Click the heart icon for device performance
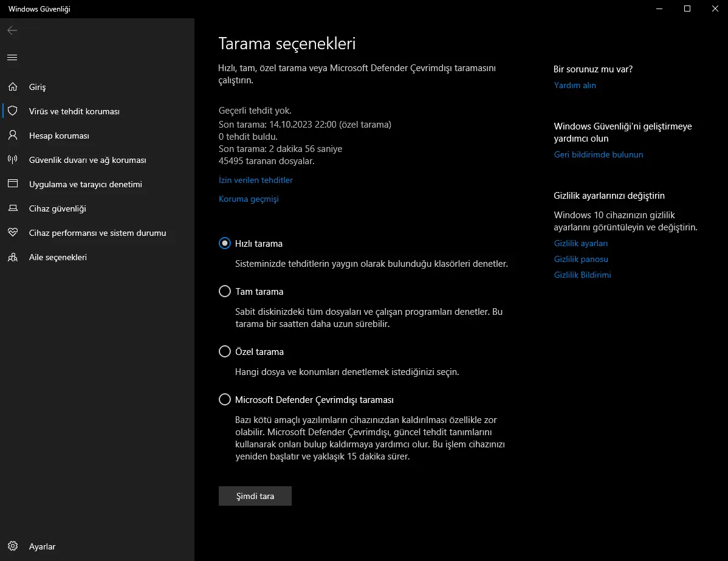 click(13, 232)
